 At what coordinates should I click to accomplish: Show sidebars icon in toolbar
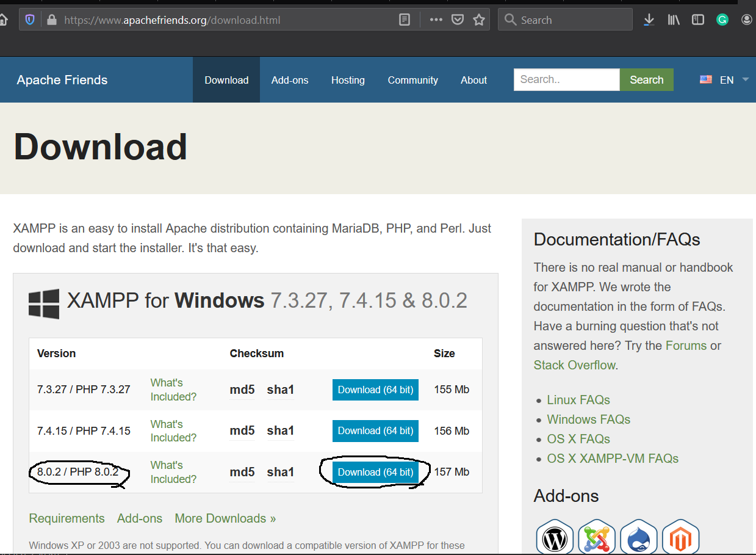[698, 20]
